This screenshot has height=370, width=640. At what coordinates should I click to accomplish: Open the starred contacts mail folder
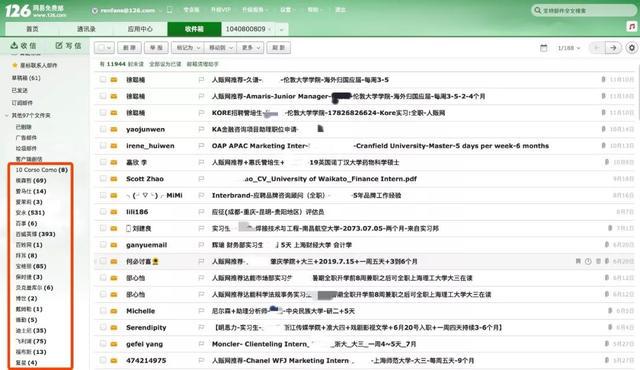click(35, 65)
